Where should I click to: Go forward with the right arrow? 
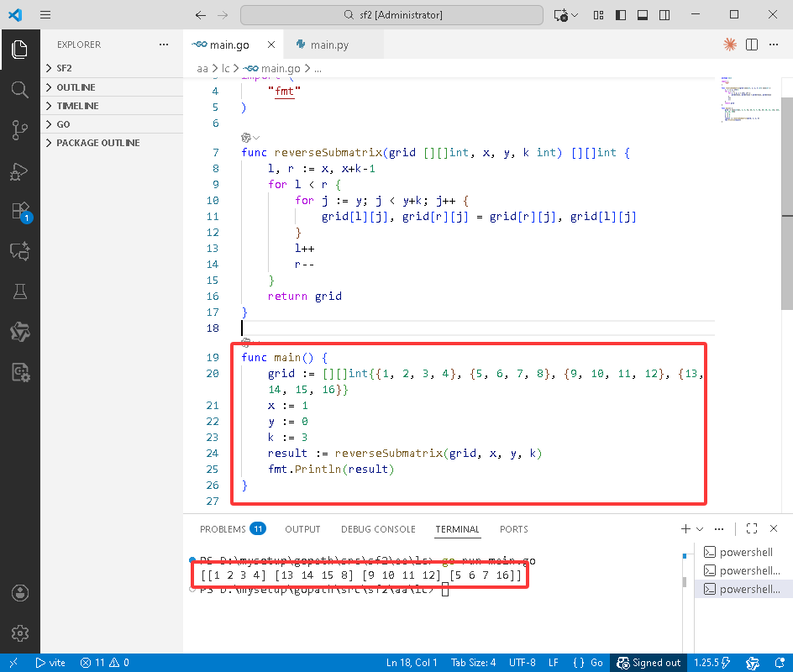223,15
